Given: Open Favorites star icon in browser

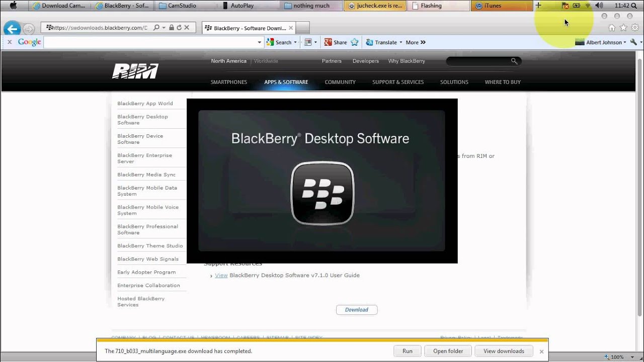Looking at the screenshot, I should 623,28.
